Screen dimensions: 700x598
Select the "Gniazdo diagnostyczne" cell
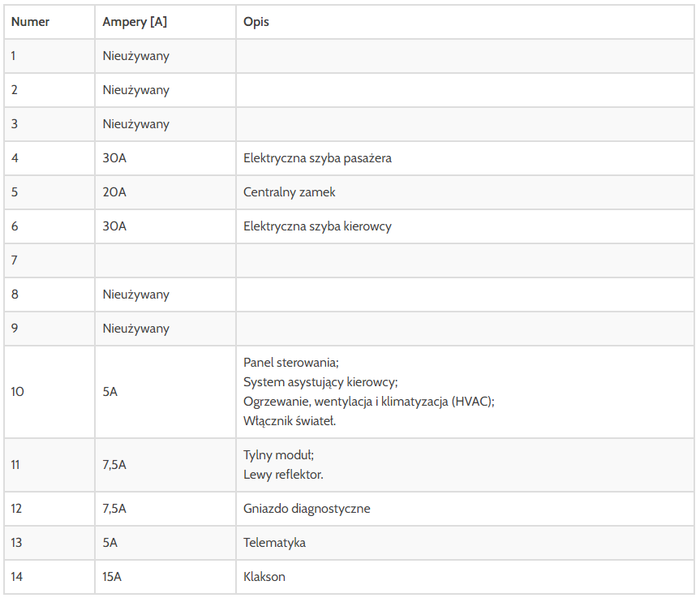[x=465, y=509]
